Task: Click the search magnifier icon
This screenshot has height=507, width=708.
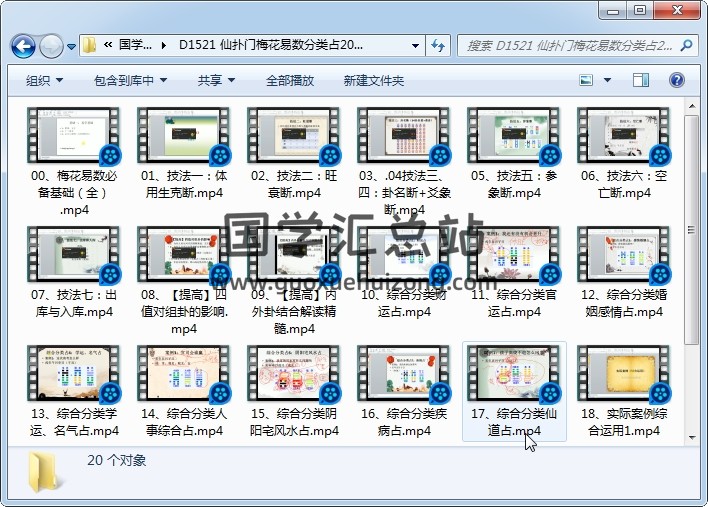Action: 689,45
